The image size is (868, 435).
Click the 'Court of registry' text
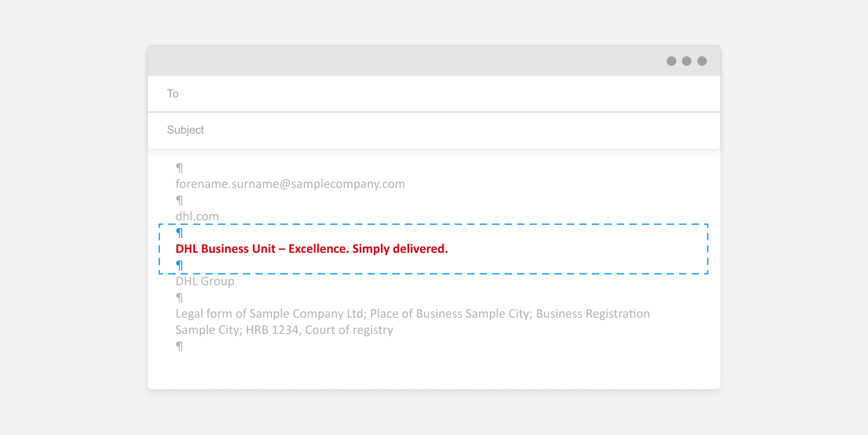coord(349,330)
